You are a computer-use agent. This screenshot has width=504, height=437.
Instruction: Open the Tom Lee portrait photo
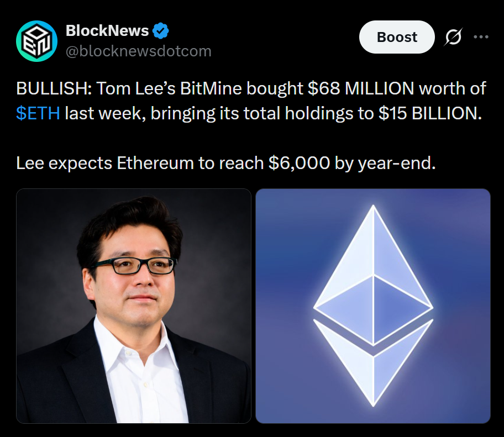pyautogui.click(x=133, y=306)
